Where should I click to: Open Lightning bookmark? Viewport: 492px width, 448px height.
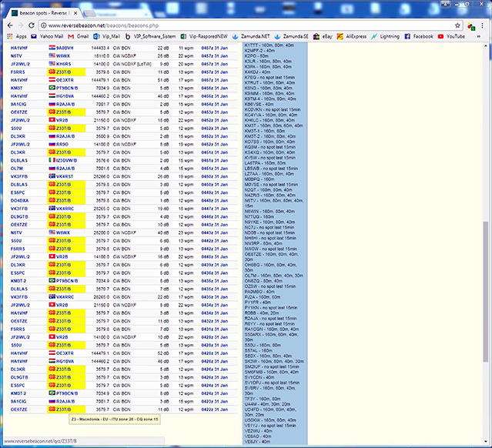[x=385, y=36]
